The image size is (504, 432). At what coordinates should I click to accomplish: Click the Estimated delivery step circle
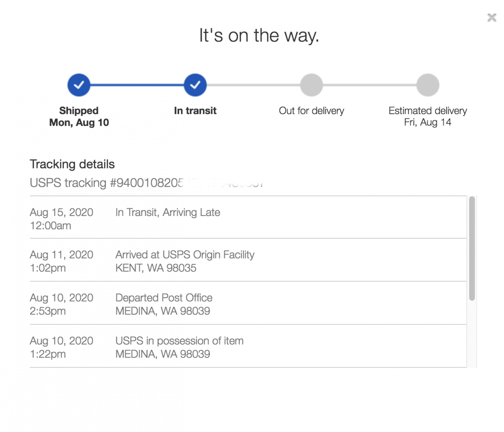[x=428, y=85]
